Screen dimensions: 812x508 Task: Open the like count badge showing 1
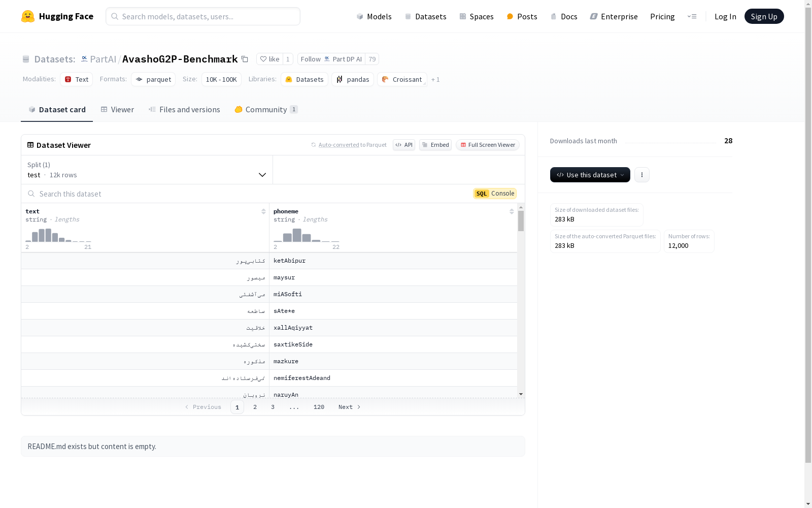pos(288,59)
